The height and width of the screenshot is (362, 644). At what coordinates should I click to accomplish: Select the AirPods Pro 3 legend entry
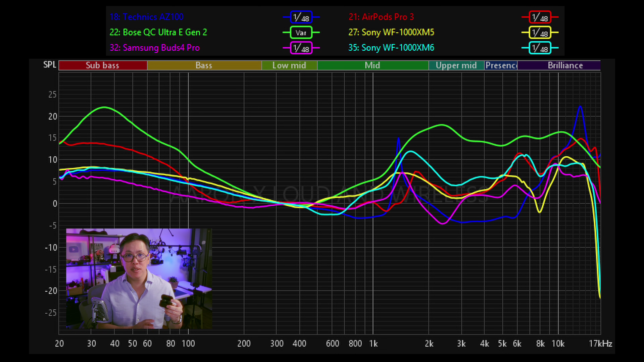point(381,17)
